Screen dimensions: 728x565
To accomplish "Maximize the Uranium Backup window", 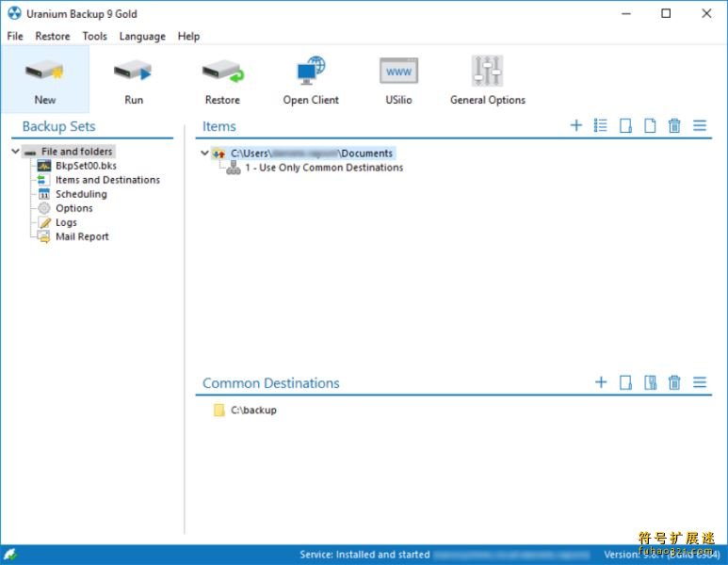I will tap(666, 13).
